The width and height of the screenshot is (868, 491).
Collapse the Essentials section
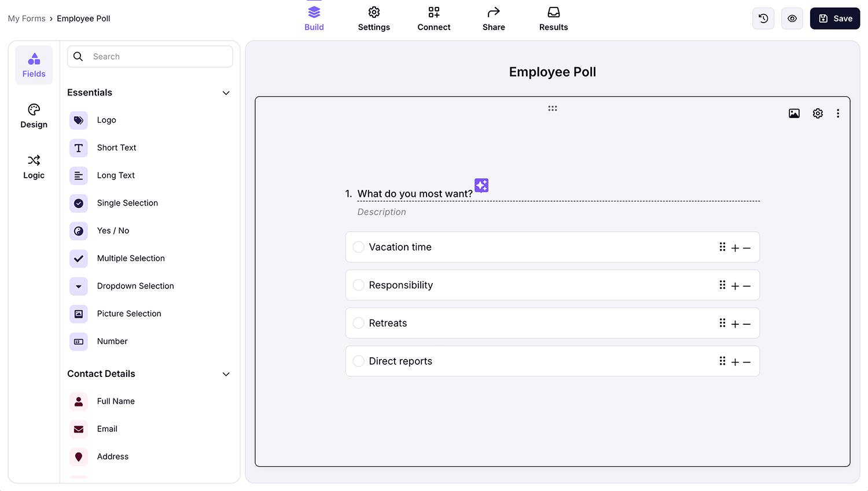pyautogui.click(x=226, y=93)
